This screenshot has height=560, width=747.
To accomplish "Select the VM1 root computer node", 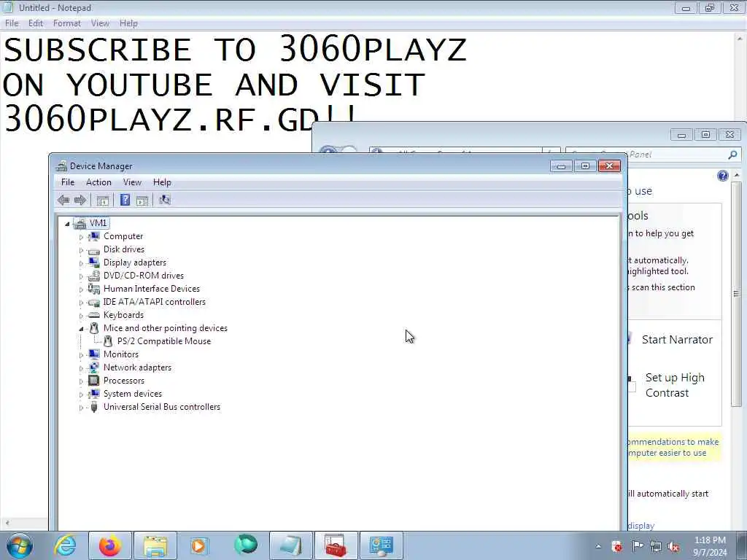I will click(x=98, y=223).
